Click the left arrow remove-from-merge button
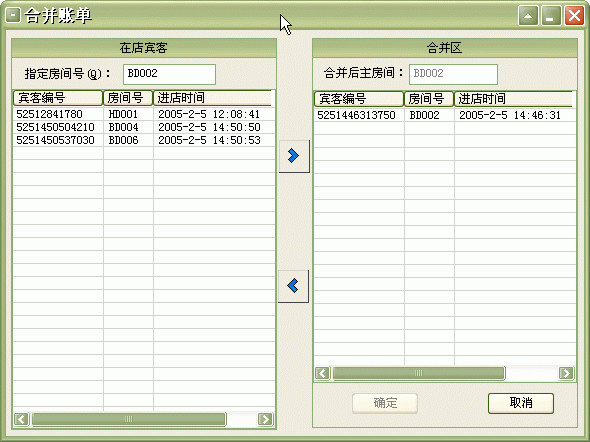The width and height of the screenshot is (590, 442). (293, 286)
